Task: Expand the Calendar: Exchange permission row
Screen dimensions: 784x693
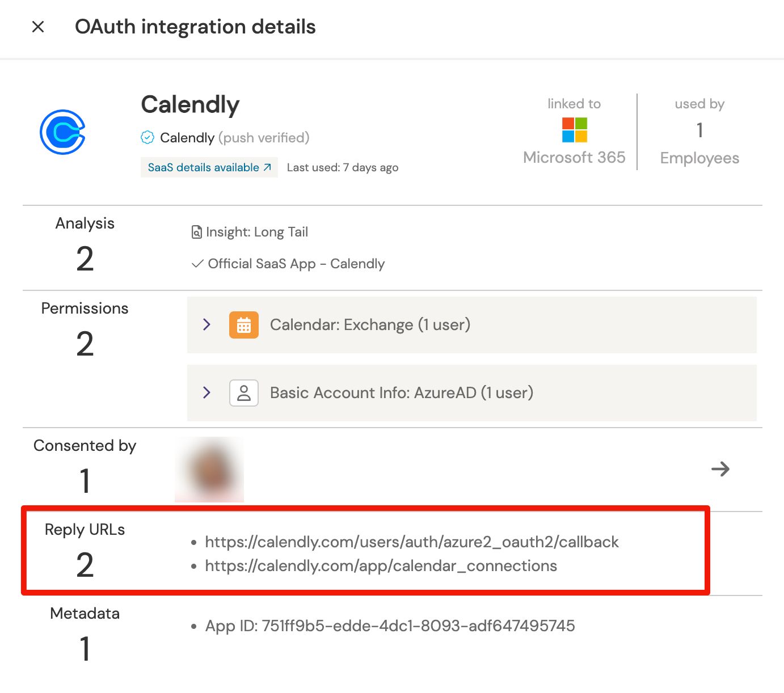Action: pos(206,324)
